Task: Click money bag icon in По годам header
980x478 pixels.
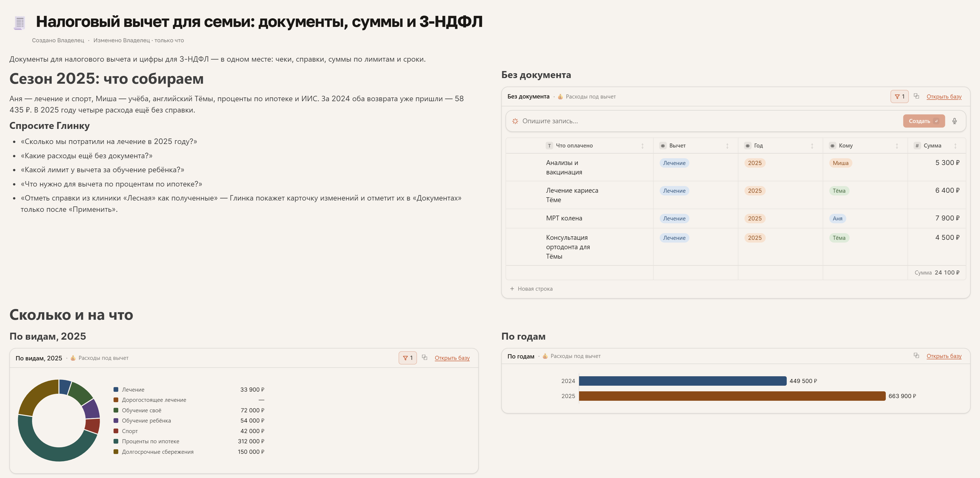Action: (x=545, y=356)
